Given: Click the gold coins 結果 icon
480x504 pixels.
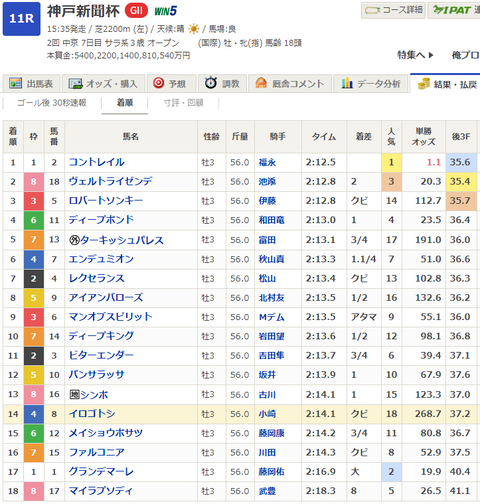Looking at the screenshot, I should [x=424, y=83].
